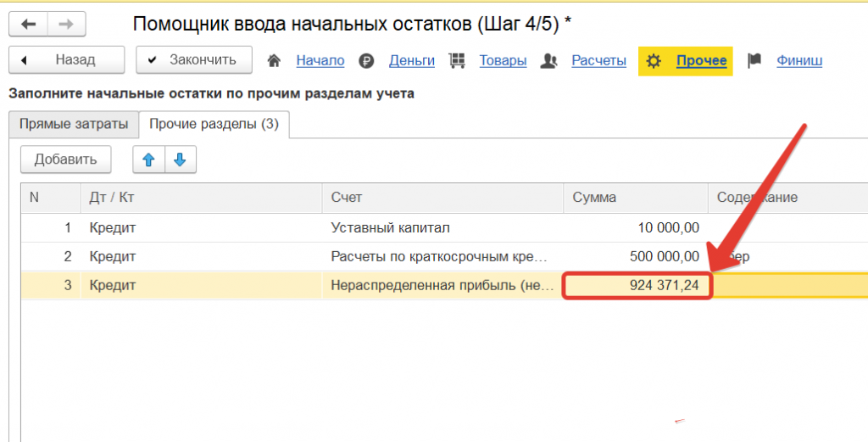The height and width of the screenshot is (442, 868).
Task: Click the Добавить button
Action: (x=66, y=159)
